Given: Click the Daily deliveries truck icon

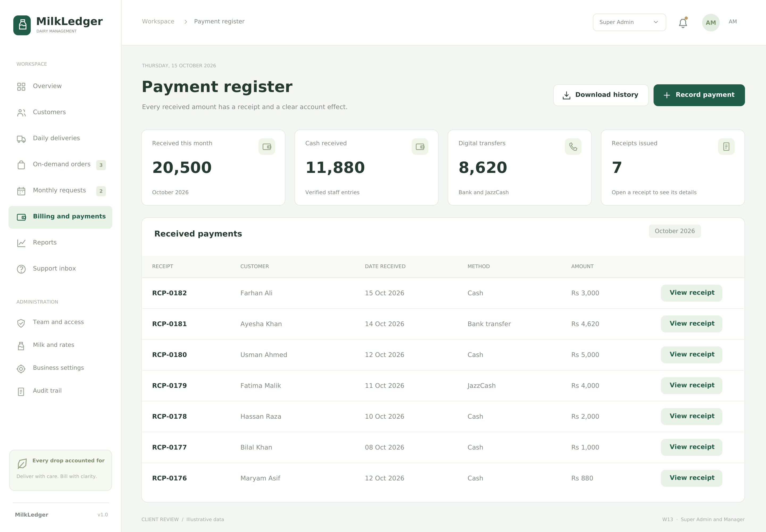Looking at the screenshot, I should coord(21,139).
